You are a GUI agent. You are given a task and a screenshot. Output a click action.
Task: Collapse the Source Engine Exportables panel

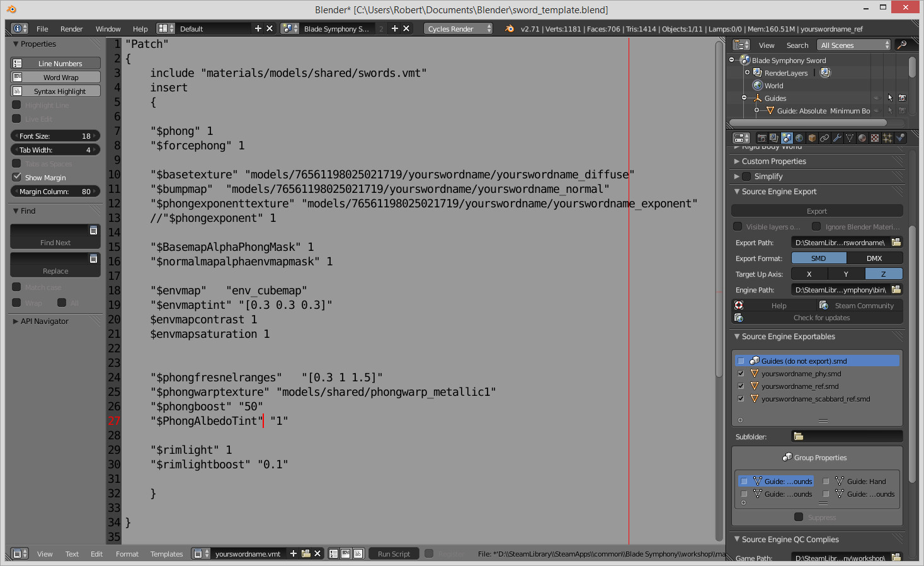point(737,337)
